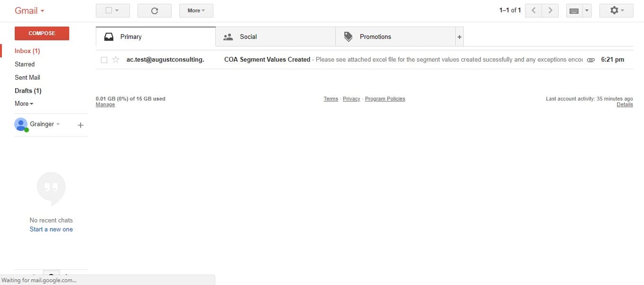Screen dimensions: 644x285
Task: Add a new contact with plus icon
Action: pyautogui.click(x=81, y=125)
